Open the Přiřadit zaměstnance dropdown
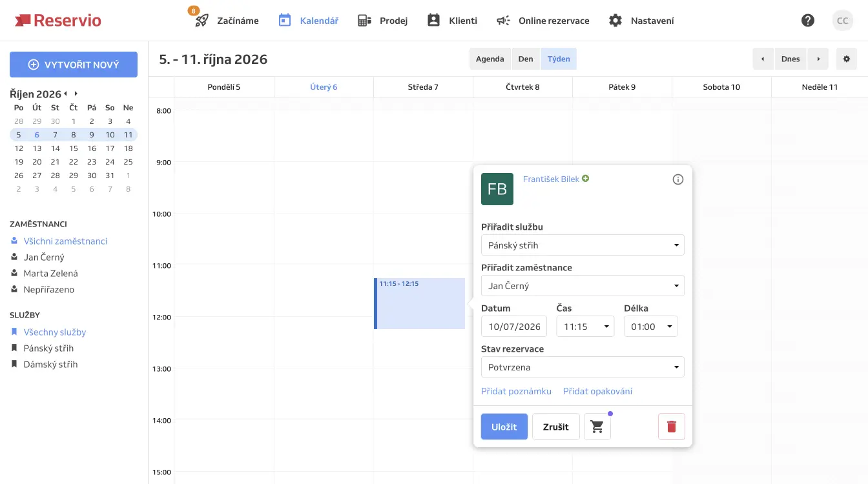868x484 pixels. (583, 286)
